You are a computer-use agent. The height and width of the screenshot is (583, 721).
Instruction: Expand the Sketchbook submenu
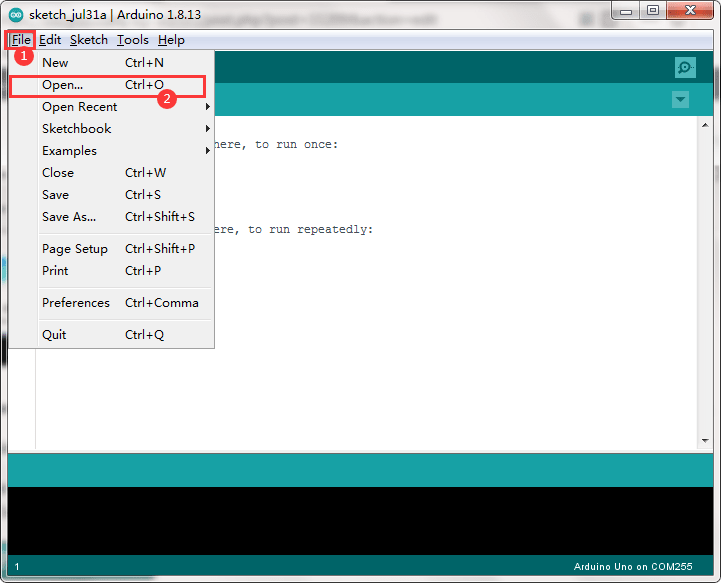(111, 129)
